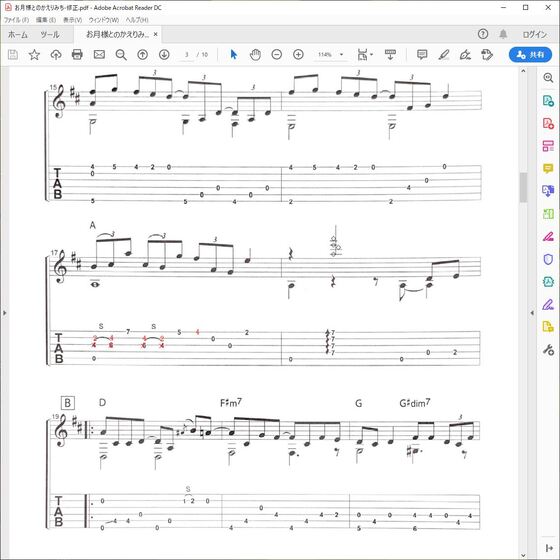This screenshot has height=560, width=560.
Task: Click the 共有 share button
Action: pos(530,55)
